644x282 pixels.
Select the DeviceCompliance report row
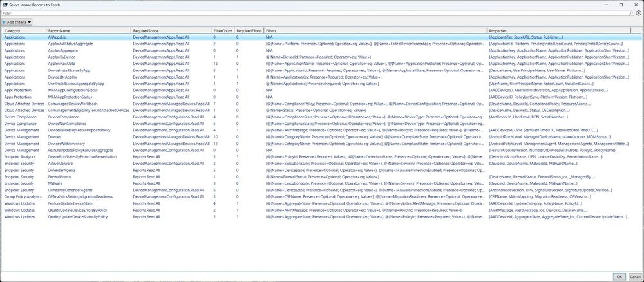[x=321, y=117]
